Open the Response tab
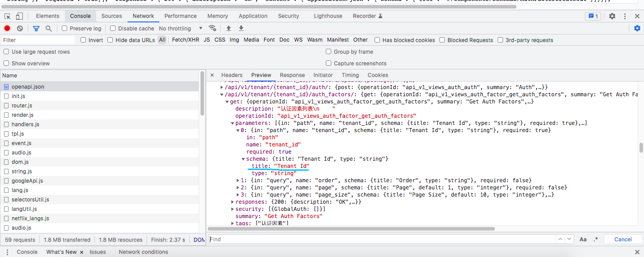 (292, 75)
